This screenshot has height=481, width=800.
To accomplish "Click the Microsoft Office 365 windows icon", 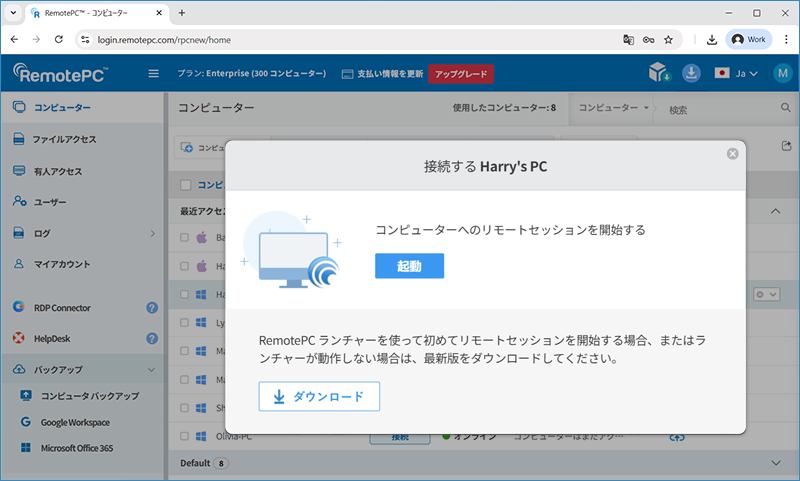I will pyautogui.click(x=26, y=448).
